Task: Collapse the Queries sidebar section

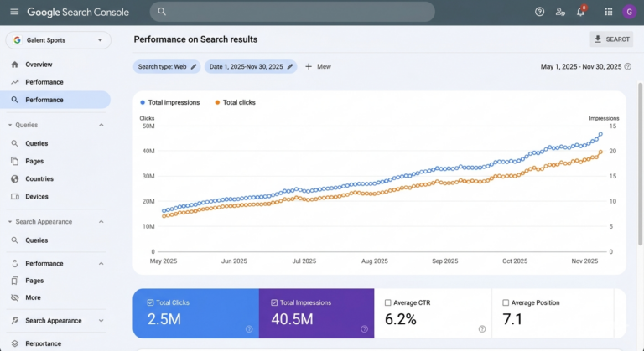Action: coord(101,125)
